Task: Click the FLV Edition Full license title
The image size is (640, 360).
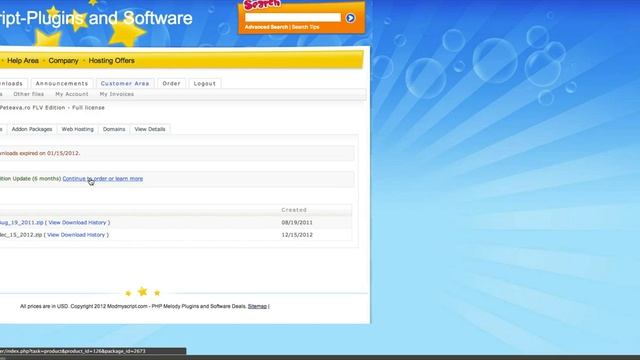Action: click(52, 108)
